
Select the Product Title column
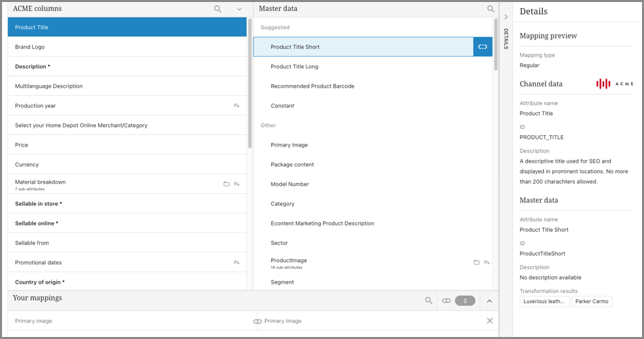[x=127, y=27]
